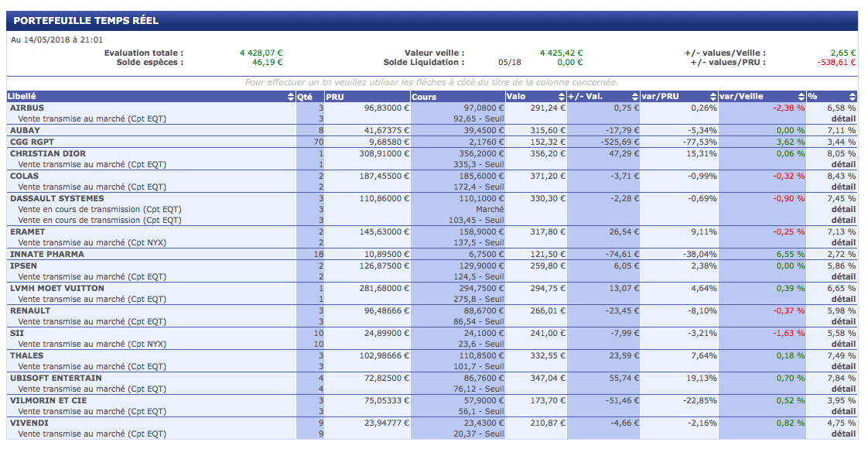This screenshot has height=449, width=868.
Task: Select the CGG RGPT stock name
Action: (x=32, y=142)
